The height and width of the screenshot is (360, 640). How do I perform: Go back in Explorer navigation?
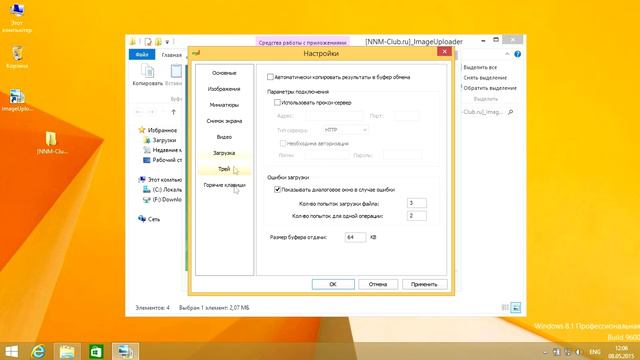pyautogui.click(x=139, y=112)
